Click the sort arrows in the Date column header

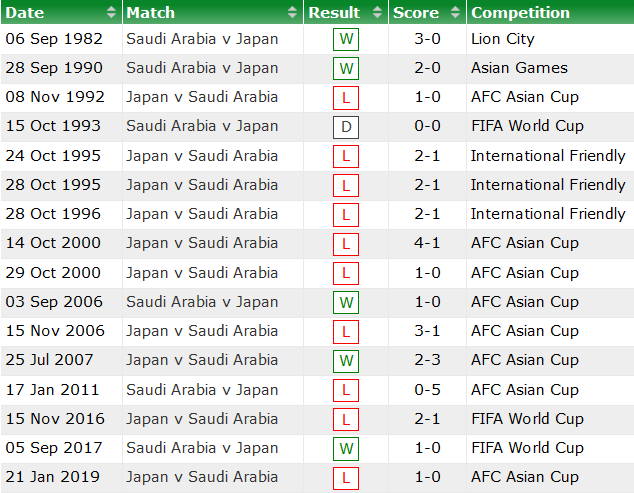coord(110,13)
